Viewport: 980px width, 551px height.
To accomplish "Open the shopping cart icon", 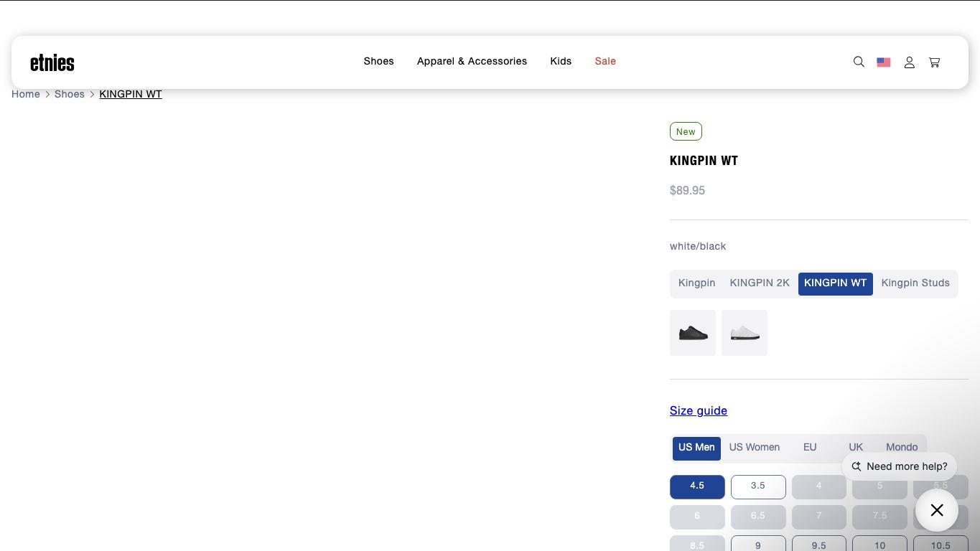I will pos(935,62).
